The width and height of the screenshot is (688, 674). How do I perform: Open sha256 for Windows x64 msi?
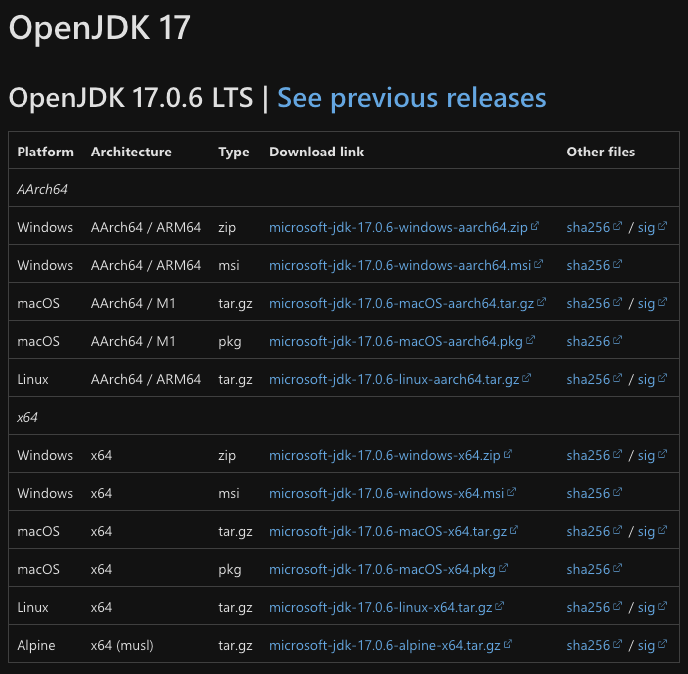pyautogui.click(x=594, y=494)
